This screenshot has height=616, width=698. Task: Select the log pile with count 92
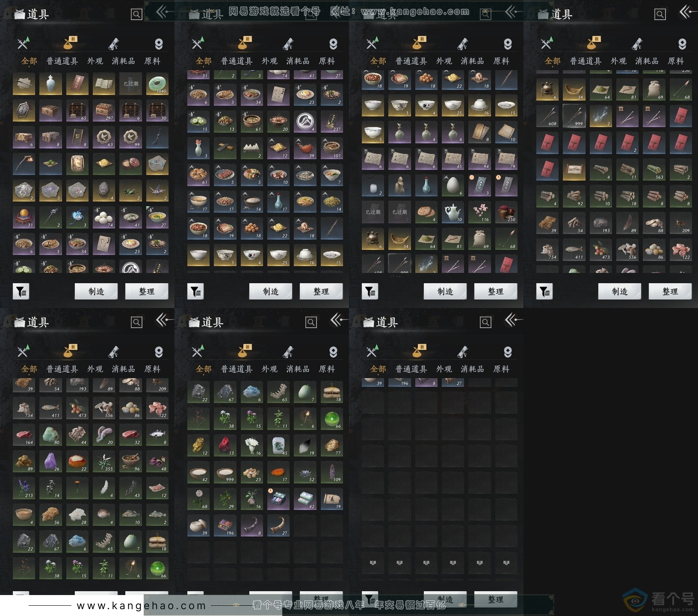[574, 196]
